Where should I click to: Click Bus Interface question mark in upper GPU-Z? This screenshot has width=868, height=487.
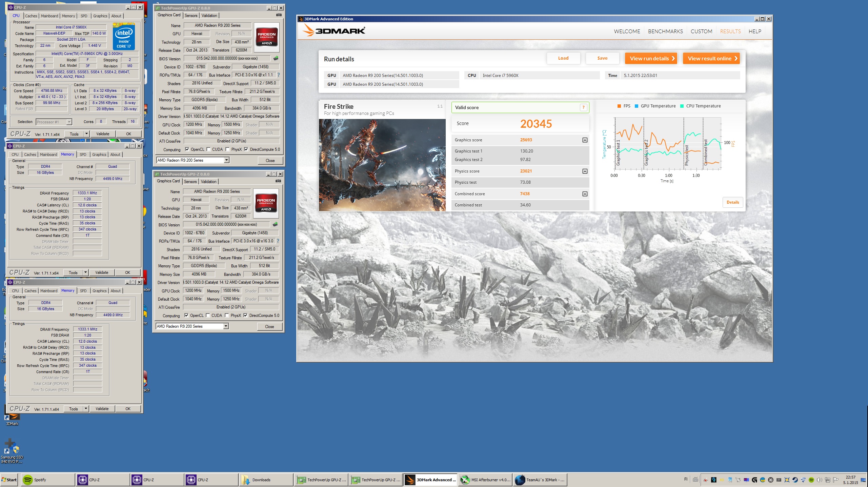point(279,75)
